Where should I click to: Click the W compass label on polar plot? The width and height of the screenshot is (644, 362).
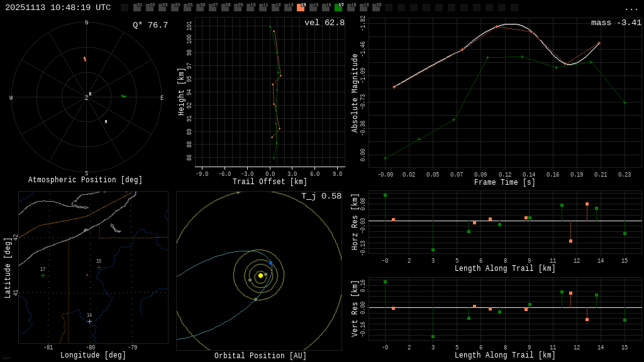coord(11,97)
